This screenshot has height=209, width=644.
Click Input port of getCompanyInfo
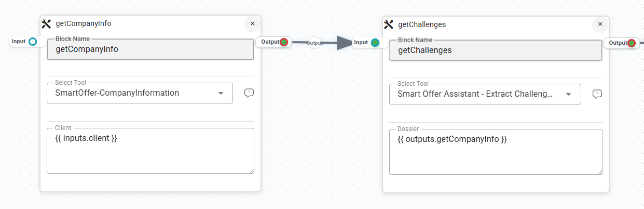click(33, 42)
